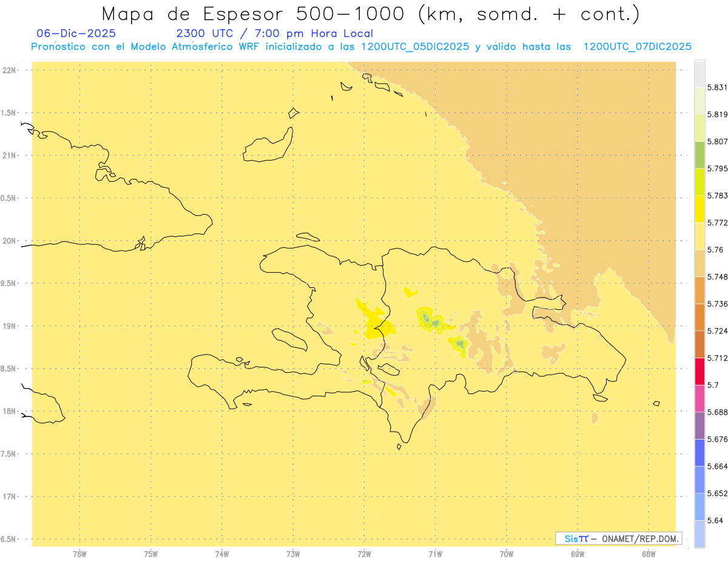Click the '72W' longitude label
The height and width of the screenshot is (562, 728).
pyautogui.click(x=364, y=554)
